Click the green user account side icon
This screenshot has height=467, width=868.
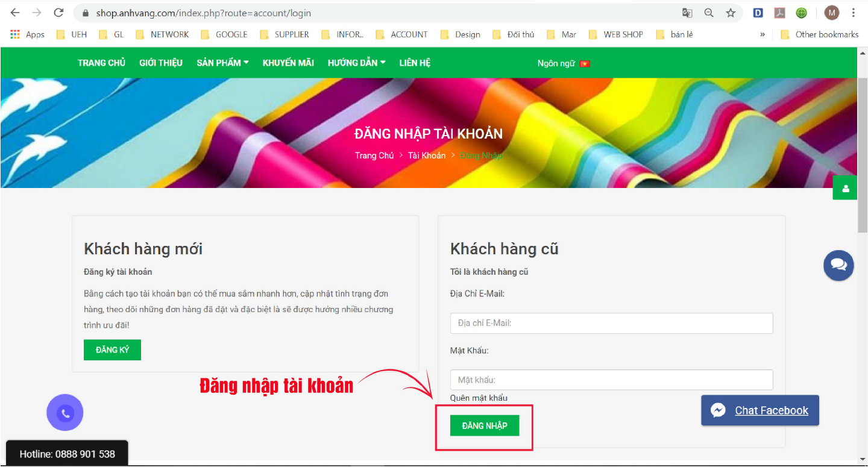coord(845,189)
